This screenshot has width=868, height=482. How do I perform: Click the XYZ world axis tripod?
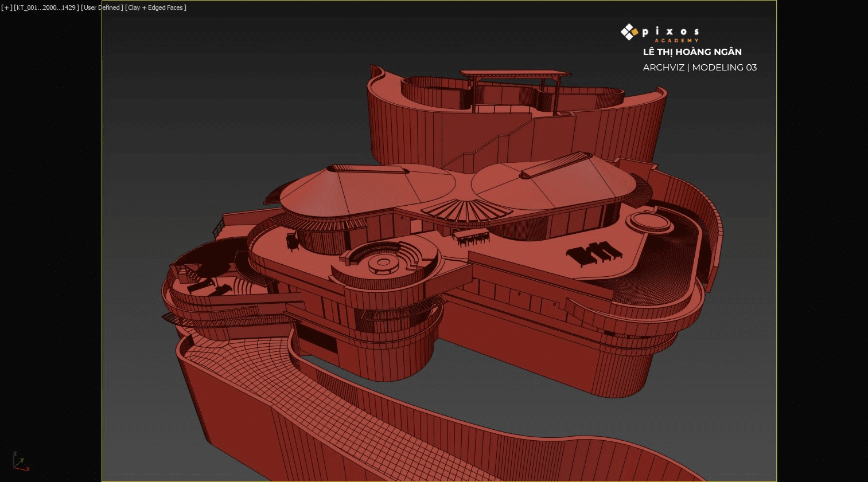pyautogui.click(x=20, y=461)
